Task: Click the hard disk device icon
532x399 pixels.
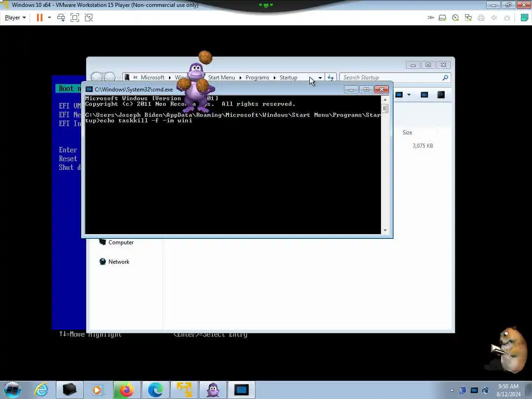Action: click(442, 18)
